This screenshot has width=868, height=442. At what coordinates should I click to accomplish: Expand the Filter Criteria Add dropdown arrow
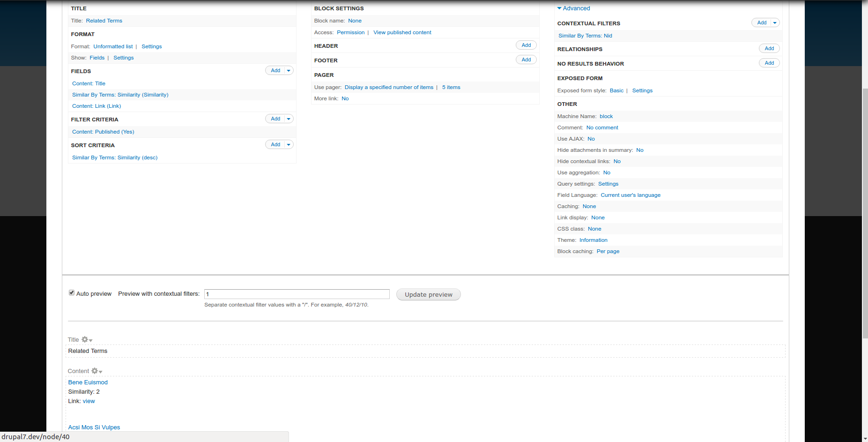[x=289, y=119]
